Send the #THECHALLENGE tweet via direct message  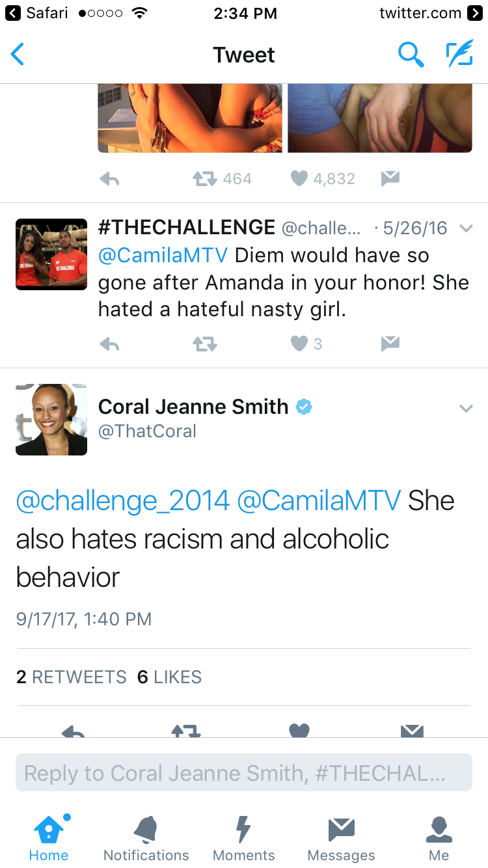point(390,344)
